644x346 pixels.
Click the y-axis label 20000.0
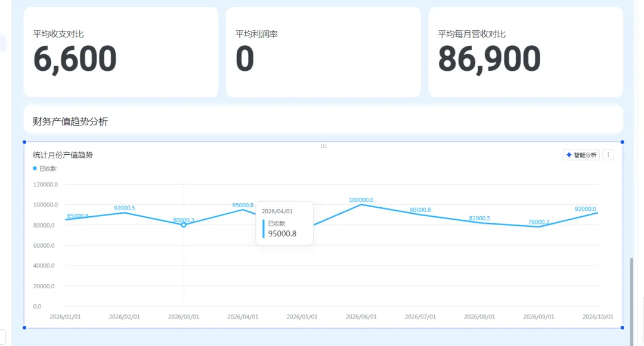[44, 286]
